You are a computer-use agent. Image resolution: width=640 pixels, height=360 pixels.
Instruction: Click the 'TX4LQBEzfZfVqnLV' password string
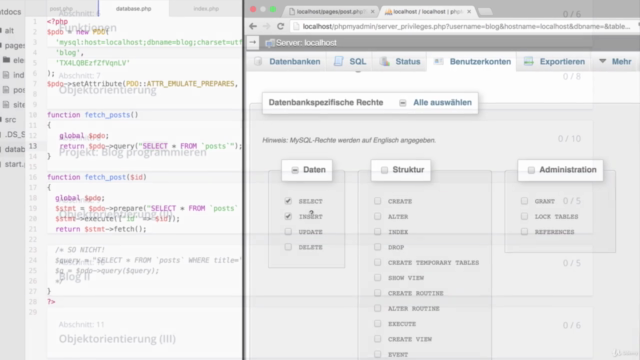[x=93, y=63]
